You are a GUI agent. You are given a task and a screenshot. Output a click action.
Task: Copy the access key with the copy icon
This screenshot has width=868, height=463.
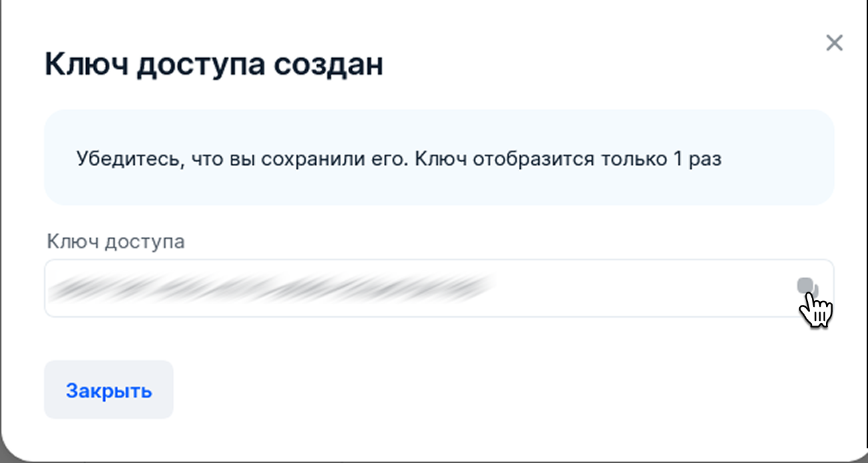[807, 288]
